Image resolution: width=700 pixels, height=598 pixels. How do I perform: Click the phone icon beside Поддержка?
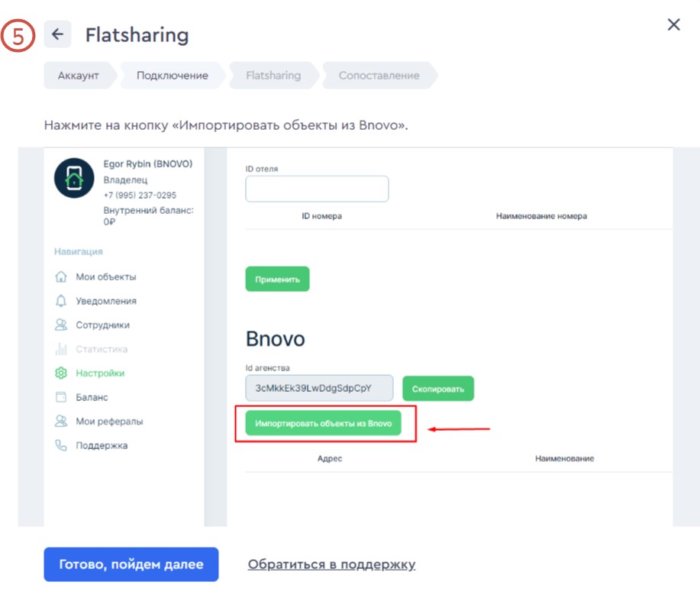[x=62, y=445]
